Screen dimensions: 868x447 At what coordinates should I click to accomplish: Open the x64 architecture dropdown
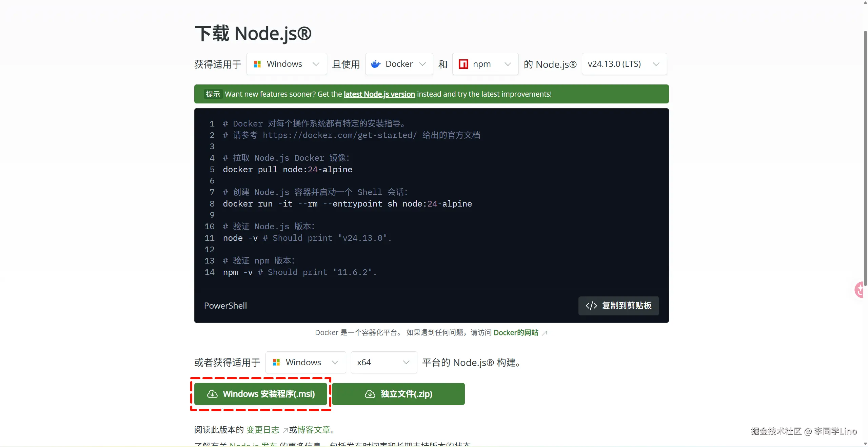click(383, 362)
